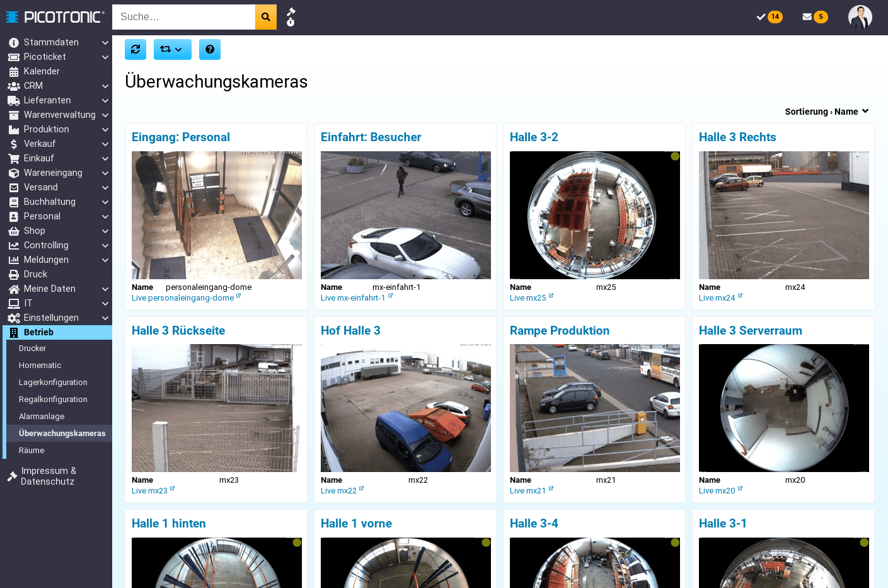Image resolution: width=888 pixels, height=588 pixels.
Task: Open external link icon beside Live mx25
Action: (551, 296)
